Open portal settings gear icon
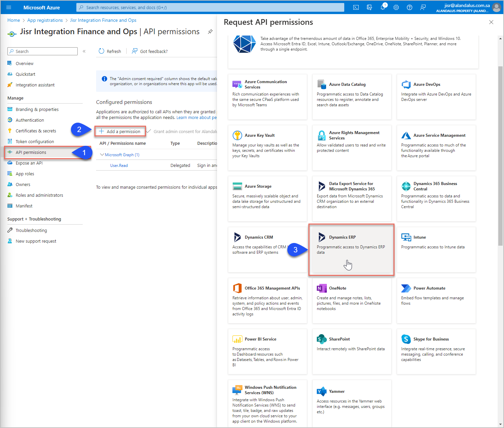The image size is (504, 428). pyautogui.click(x=396, y=7)
